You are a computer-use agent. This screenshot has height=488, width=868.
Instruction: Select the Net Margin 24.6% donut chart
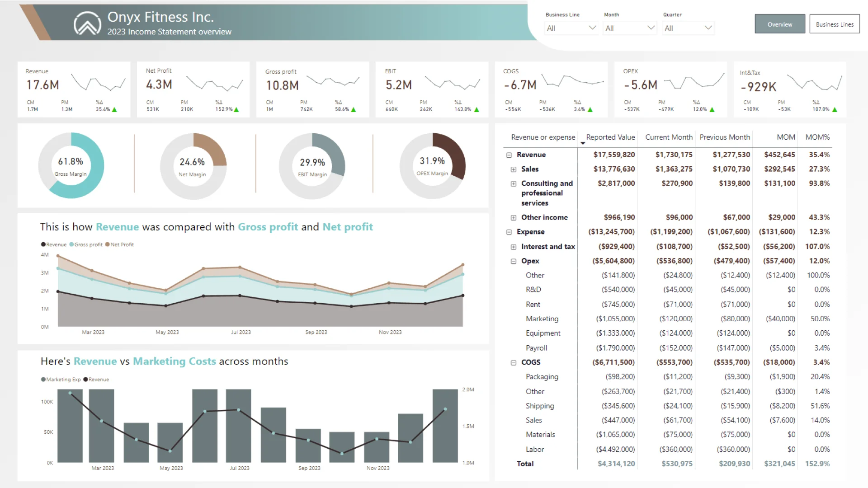click(x=193, y=166)
